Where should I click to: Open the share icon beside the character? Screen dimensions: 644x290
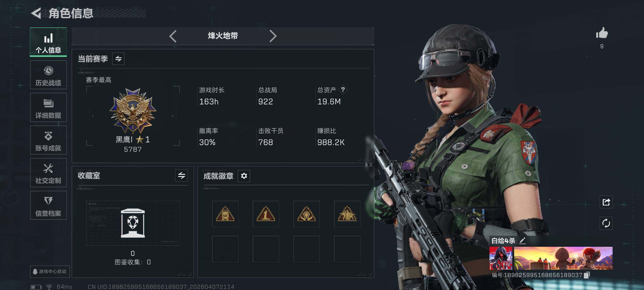point(606,202)
